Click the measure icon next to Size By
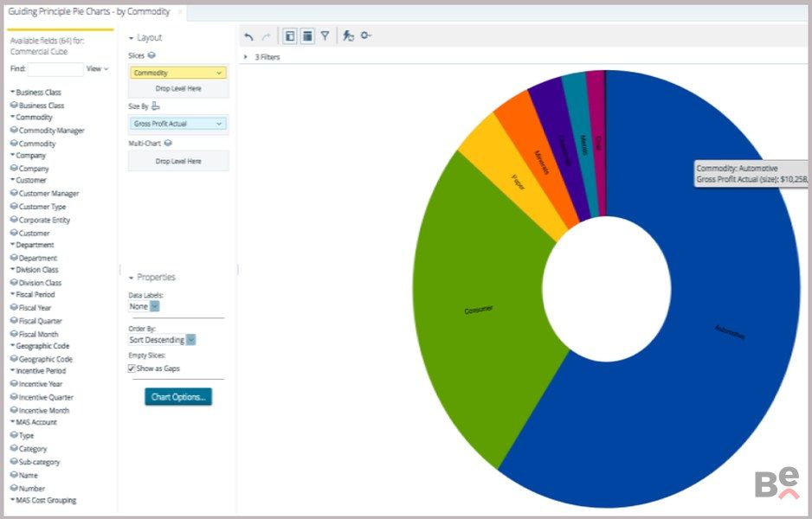 point(155,106)
